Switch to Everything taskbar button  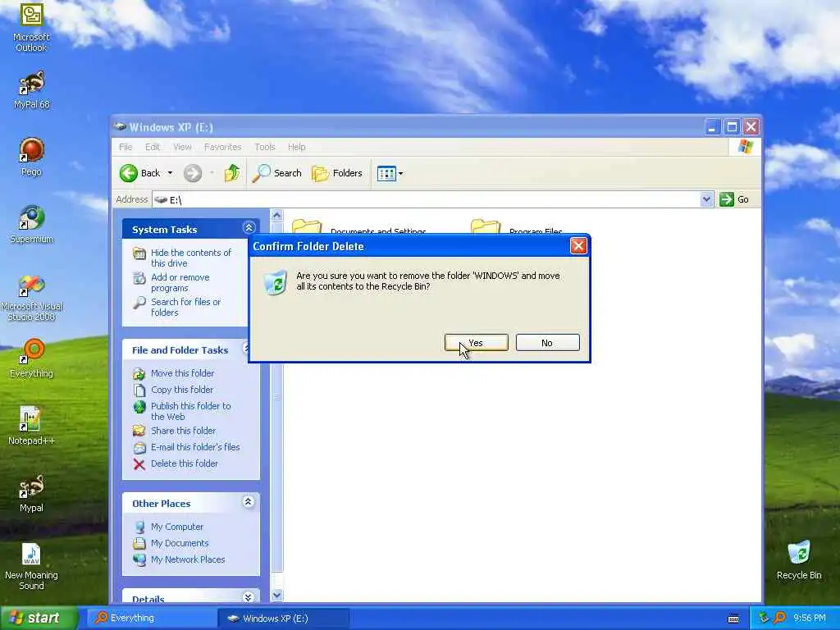point(152,619)
